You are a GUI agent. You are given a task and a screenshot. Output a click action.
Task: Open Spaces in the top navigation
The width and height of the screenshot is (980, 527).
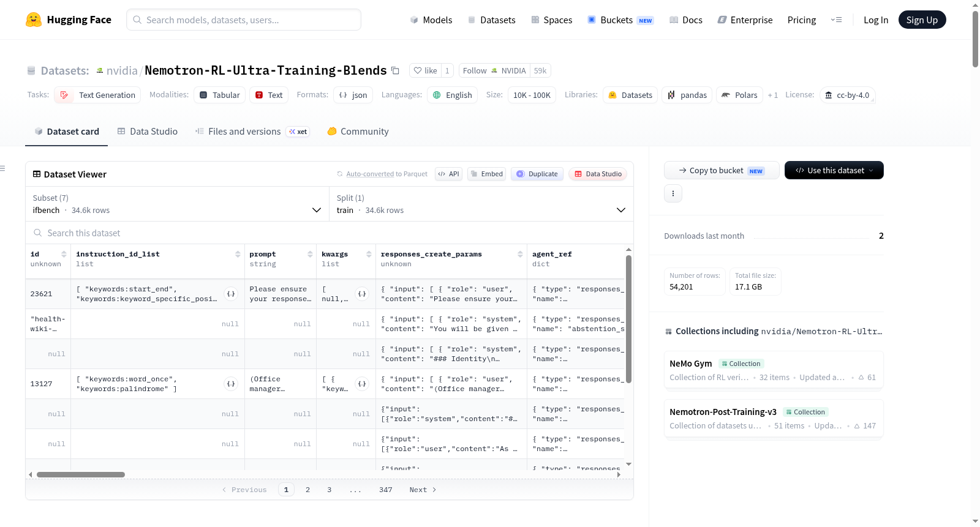(x=552, y=20)
